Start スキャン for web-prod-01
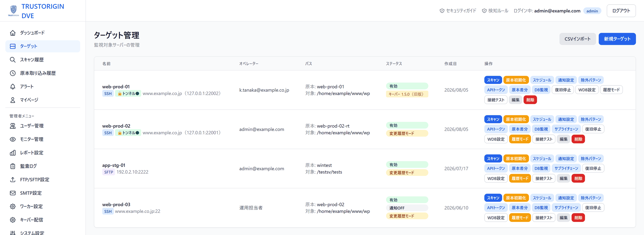The height and width of the screenshot is (235, 644). (x=493, y=80)
